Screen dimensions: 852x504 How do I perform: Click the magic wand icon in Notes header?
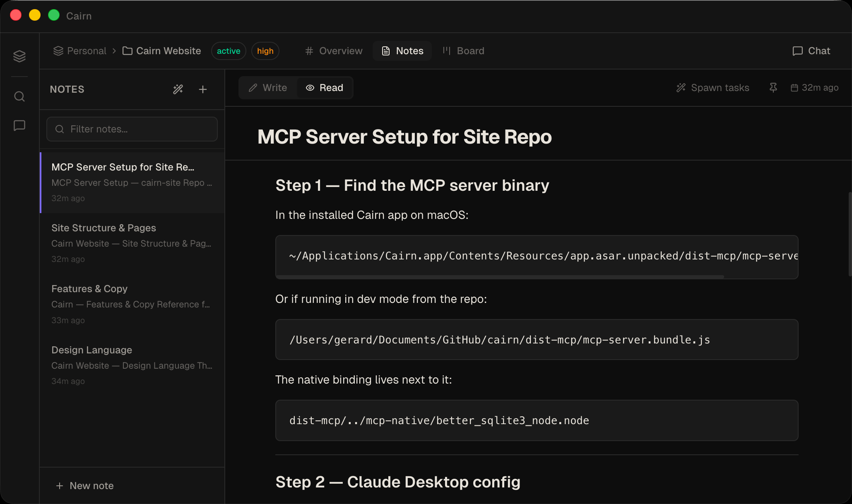click(178, 89)
